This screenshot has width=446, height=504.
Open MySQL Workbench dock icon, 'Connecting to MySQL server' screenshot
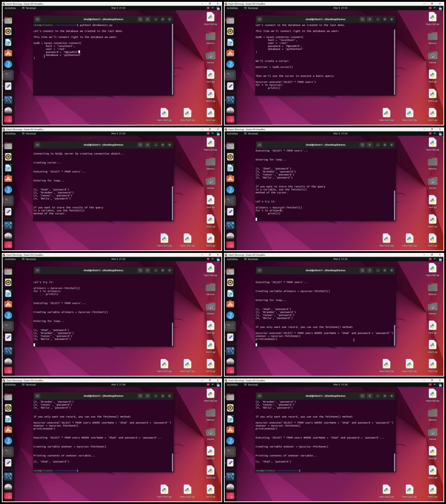(8, 225)
